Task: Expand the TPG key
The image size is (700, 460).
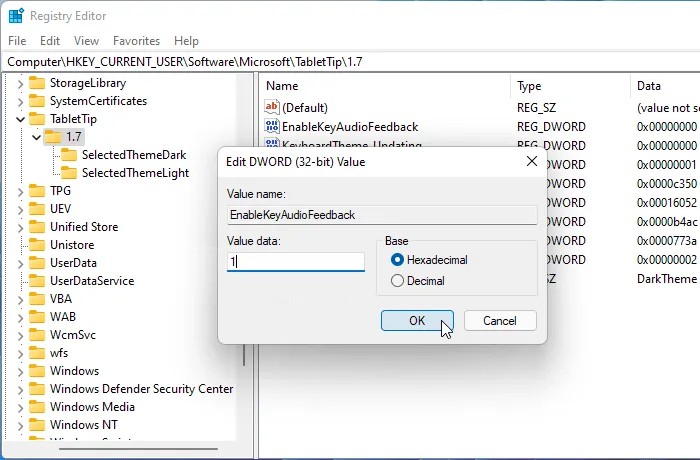Action: point(21,192)
